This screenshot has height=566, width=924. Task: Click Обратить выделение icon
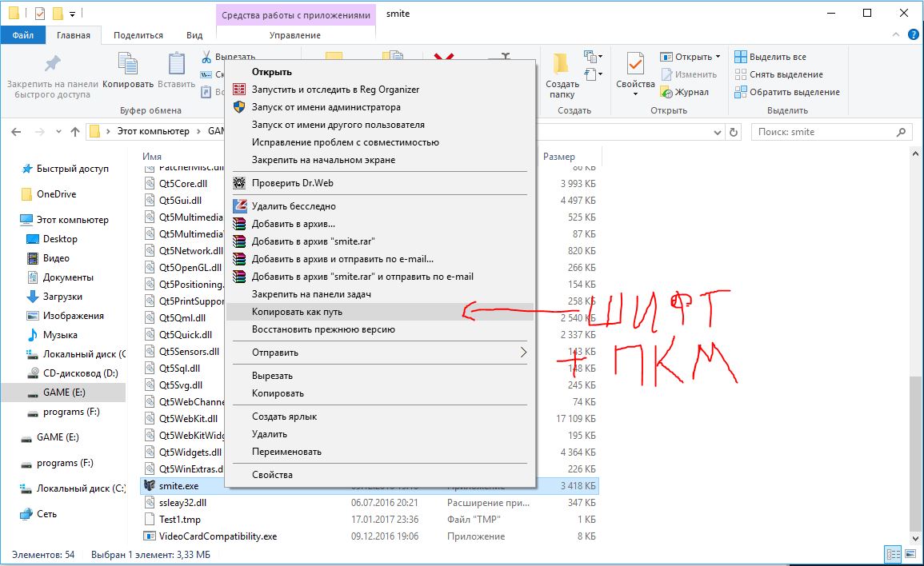pyautogui.click(x=741, y=92)
